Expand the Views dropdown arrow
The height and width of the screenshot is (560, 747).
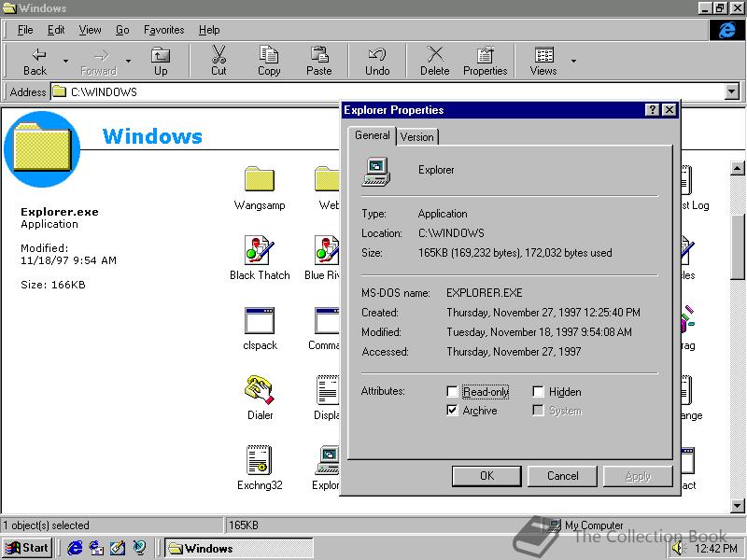[573, 61]
